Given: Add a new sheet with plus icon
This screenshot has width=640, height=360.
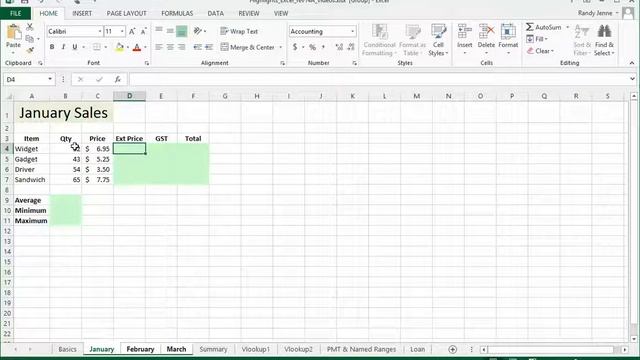Looking at the screenshot, I should click(x=452, y=349).
